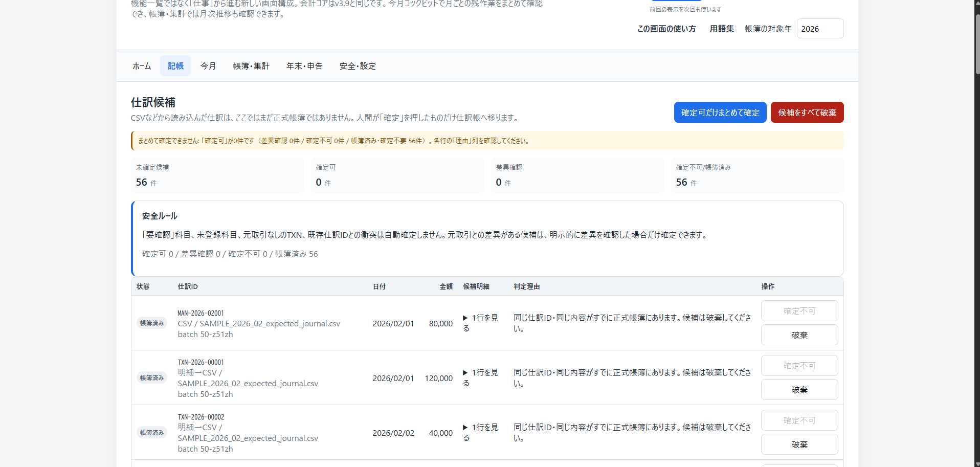Click the 確定不可/帳簿済み 56件 card
This screenshot has width=980, height=467.
click(757, 175)
